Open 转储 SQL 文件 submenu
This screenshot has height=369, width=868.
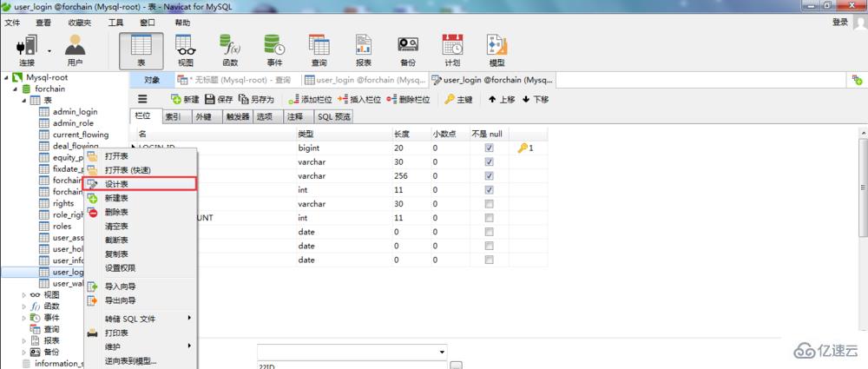(140, 319)
